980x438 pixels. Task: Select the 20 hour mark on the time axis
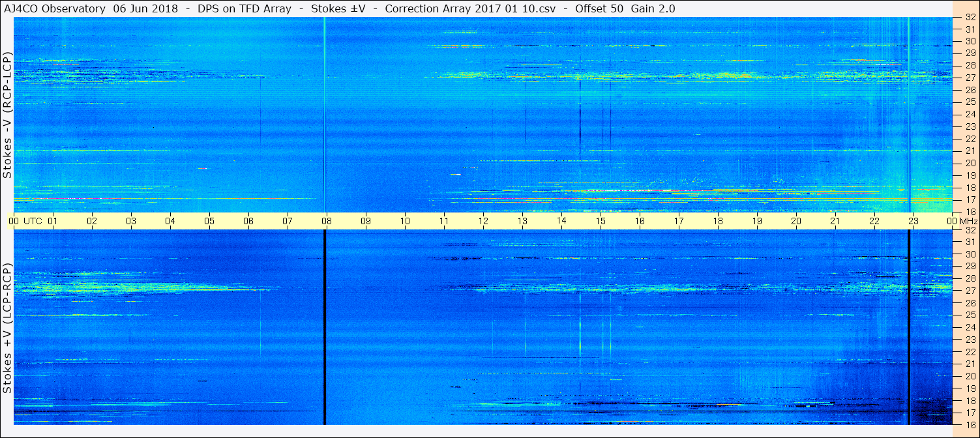pos(796,221)
